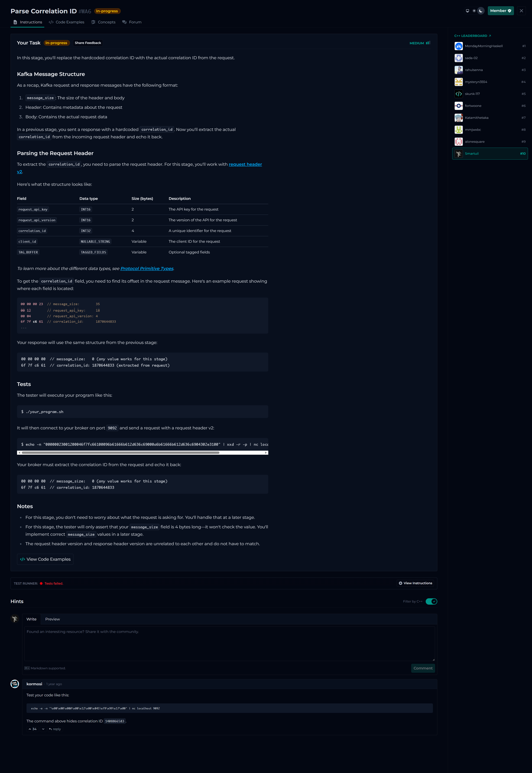Click the hint comment text area
The width and height of the screenshot is (532, 773).
[229, 644]
